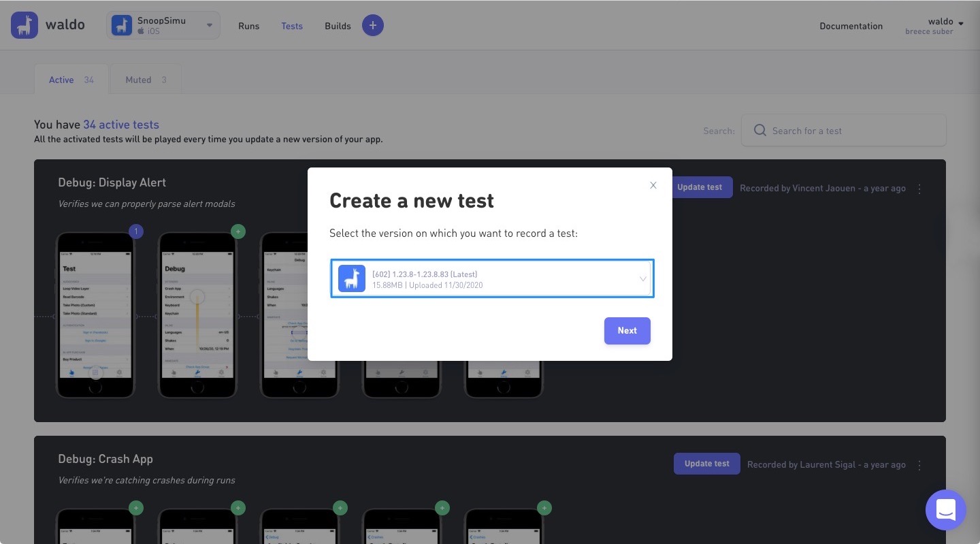Click "Verifies we're catching crashes during runs"
The width and height of the screenshot is (980, 544).
pyautogui.click(x=146, y=480)
